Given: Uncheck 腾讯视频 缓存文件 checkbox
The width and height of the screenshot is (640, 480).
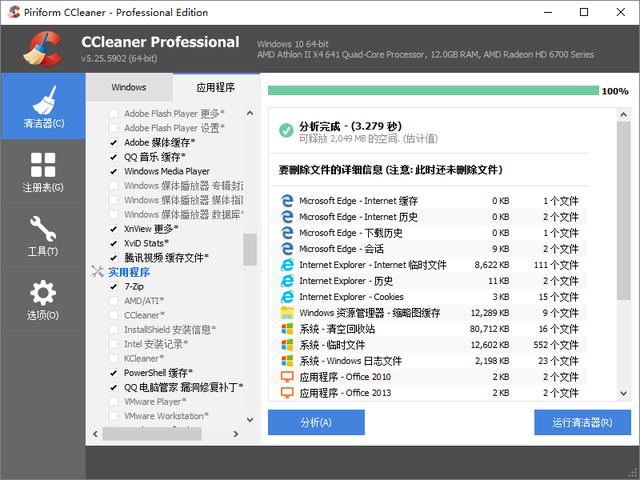Looking at the screenshot, I should coord(113,258).
